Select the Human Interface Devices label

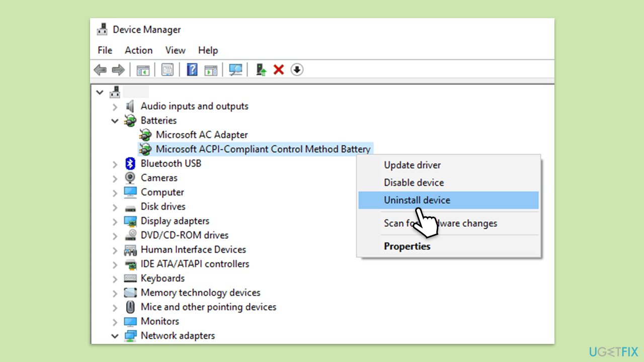click(193, 250)
